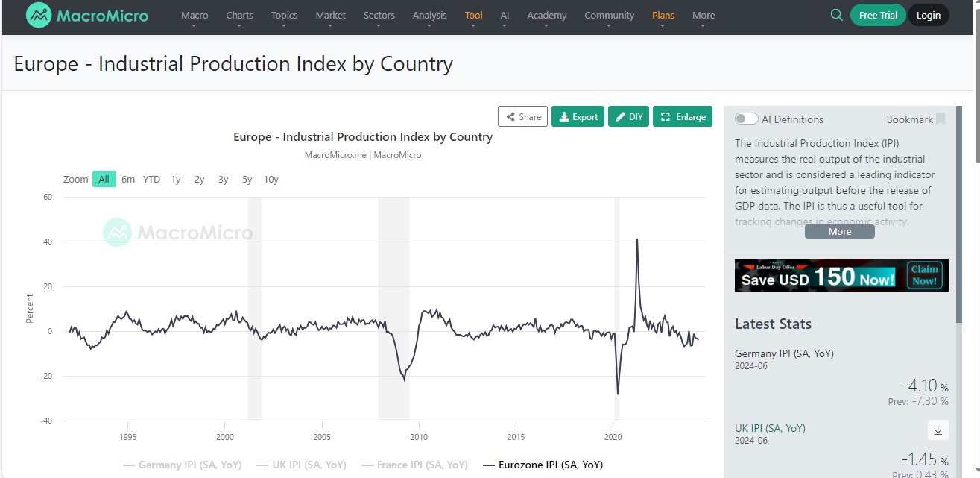The image size is (980, 478).
Task: Click the Free Trial button
Action: pyautogui.click(x=878, y=16)
